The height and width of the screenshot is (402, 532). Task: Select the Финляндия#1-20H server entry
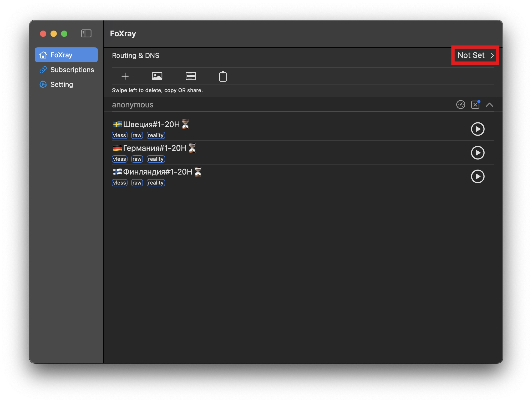[x=158, y=172]
